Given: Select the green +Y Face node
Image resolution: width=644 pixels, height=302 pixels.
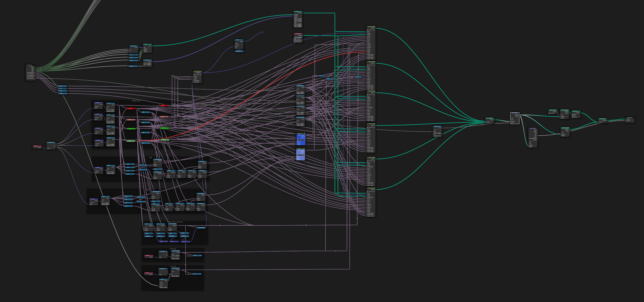Looking at the screenshot, I should click(165, 128).
